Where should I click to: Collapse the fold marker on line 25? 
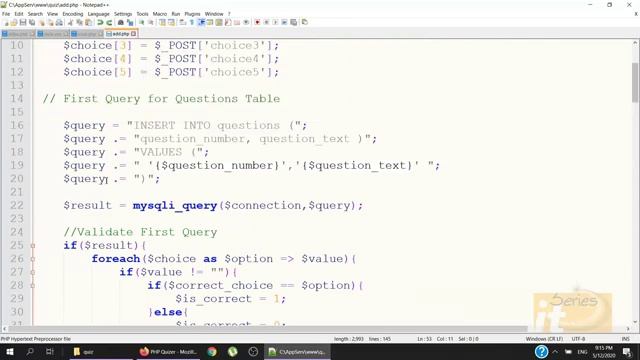tap(33, 246)
